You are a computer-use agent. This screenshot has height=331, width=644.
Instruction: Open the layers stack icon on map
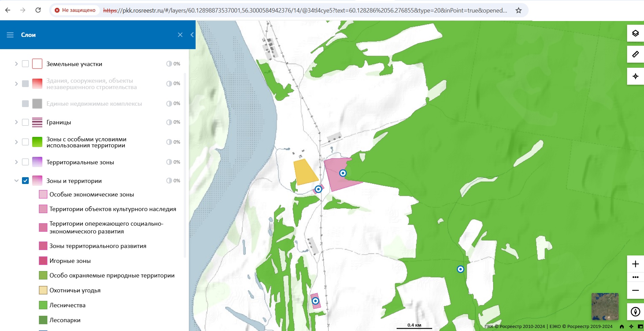tap(635, 33)
